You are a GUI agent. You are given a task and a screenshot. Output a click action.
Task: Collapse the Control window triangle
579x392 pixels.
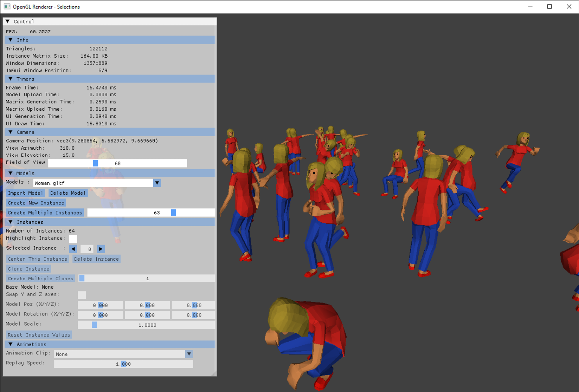point(8,21)
